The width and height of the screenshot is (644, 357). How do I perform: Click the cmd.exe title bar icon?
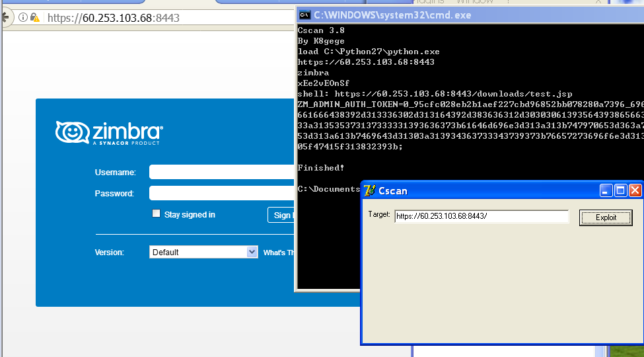click(304, 15)
